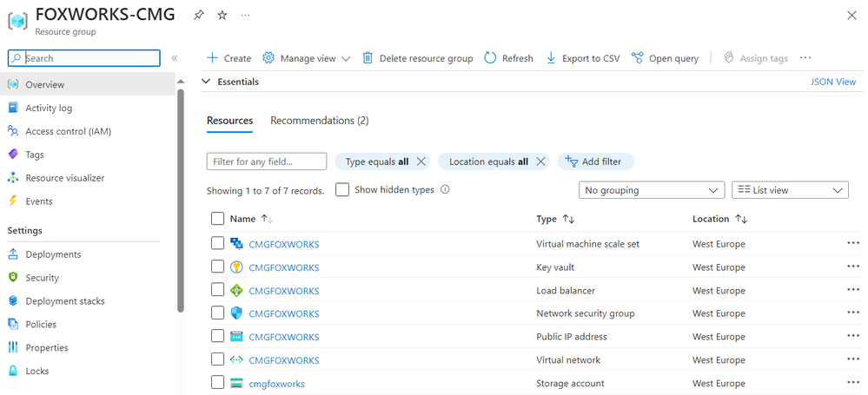The image size is (868, 395).
Task: Click Create button in toolbar
Action: [x=229, y=58]
